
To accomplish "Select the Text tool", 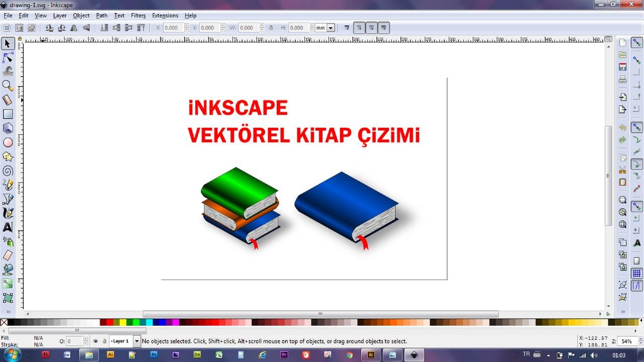I will (8, 227).
